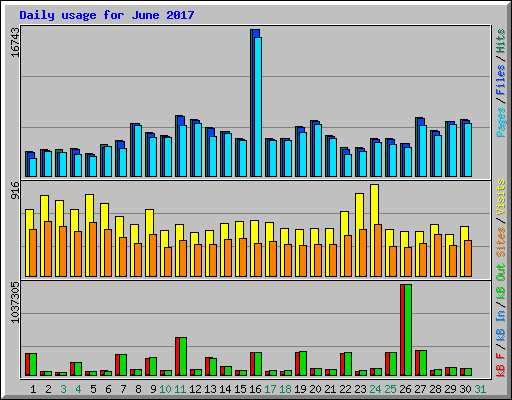Click the orange Sites bar for day 2
Image resolution: width=512 pixels, height=400 pixels.
click(x=48, y=249)
